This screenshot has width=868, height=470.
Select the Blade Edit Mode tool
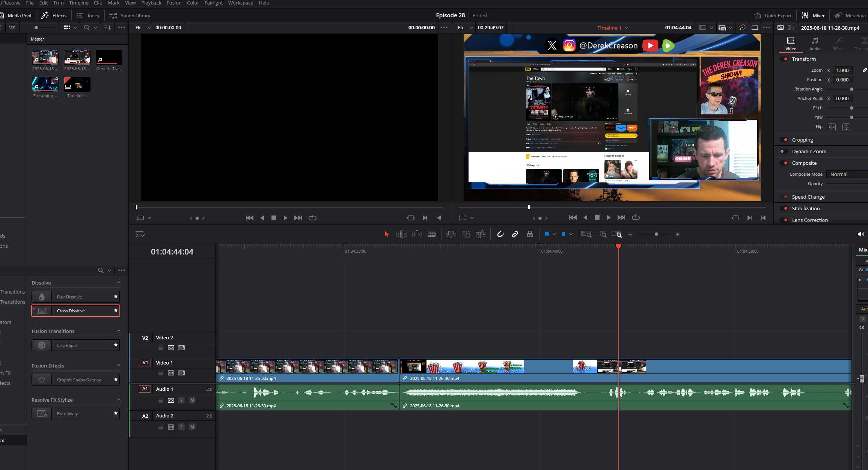[x=432, y=234]
